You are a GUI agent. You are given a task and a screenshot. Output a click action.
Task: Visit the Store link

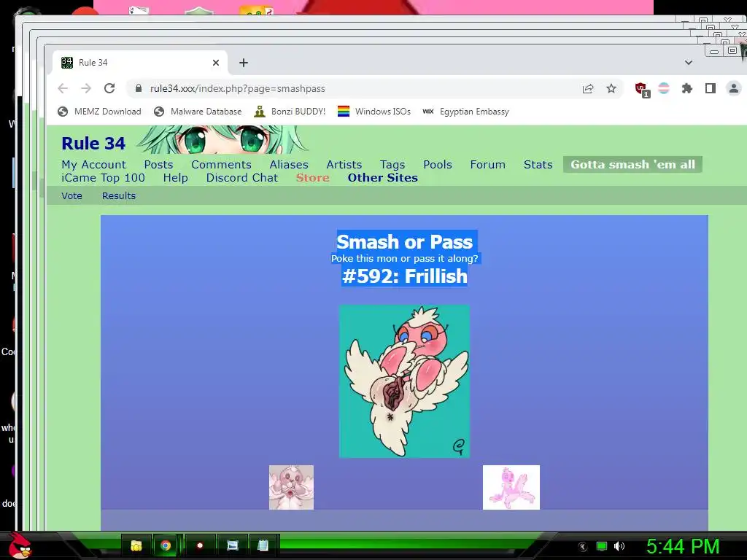tap(312, 178)
